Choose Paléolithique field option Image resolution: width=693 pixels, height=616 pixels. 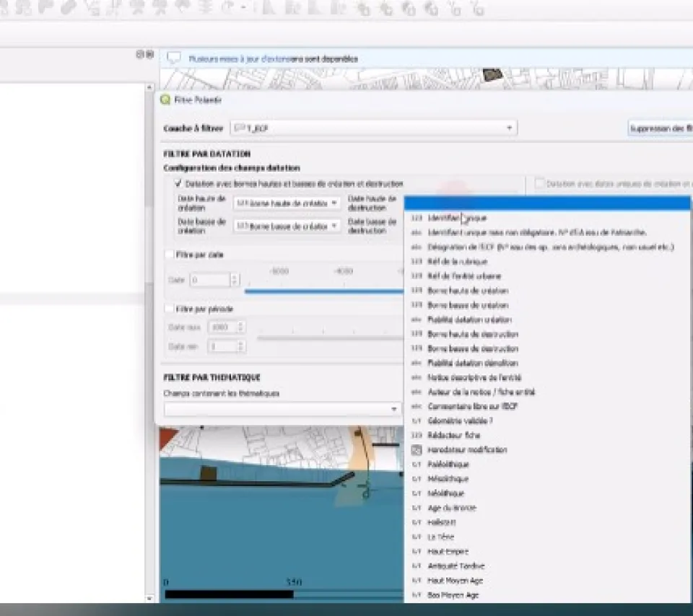click(547, 464)
